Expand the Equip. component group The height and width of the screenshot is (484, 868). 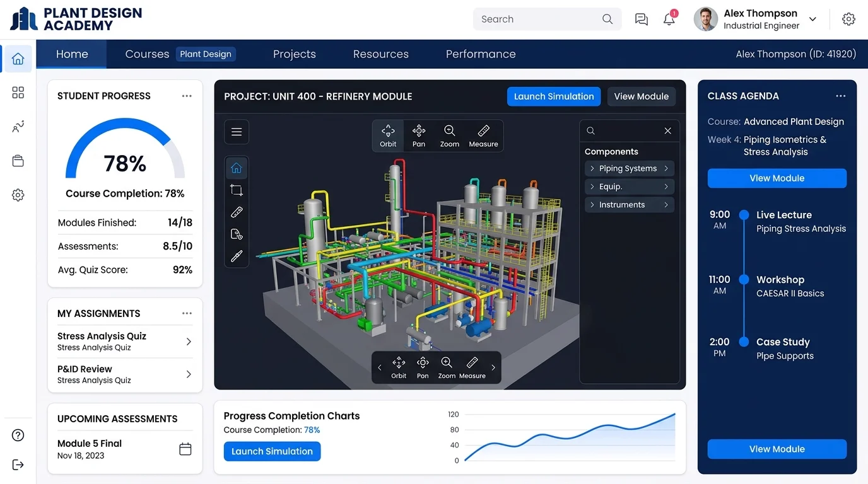click(630, 187)
